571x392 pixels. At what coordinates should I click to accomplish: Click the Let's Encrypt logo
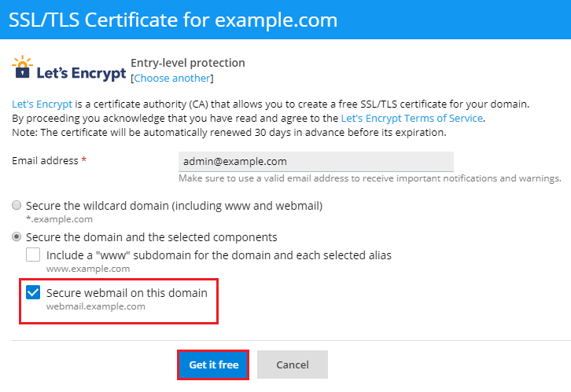point(69,70)
